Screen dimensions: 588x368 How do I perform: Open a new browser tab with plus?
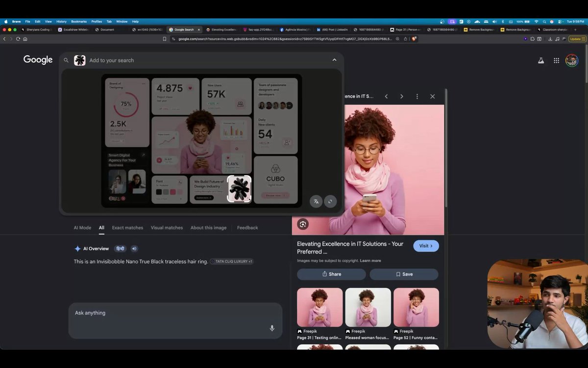[x=575, y=29]
